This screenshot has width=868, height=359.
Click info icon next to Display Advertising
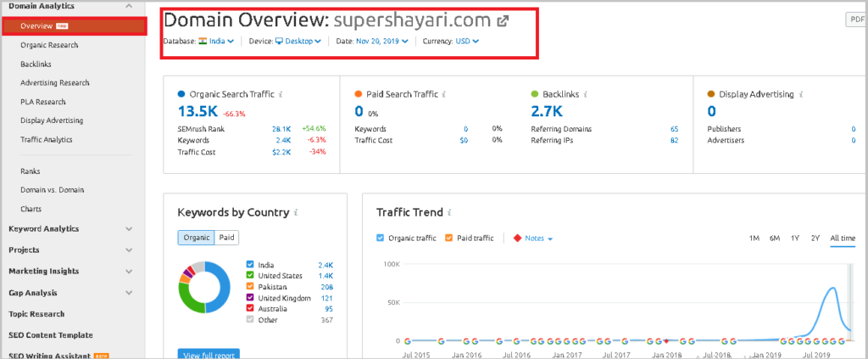801,95
